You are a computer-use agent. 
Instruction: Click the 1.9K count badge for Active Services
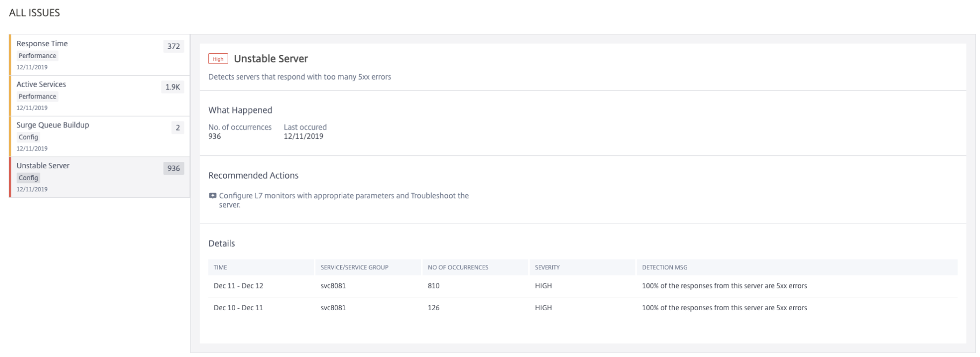[x=173, y=87]
